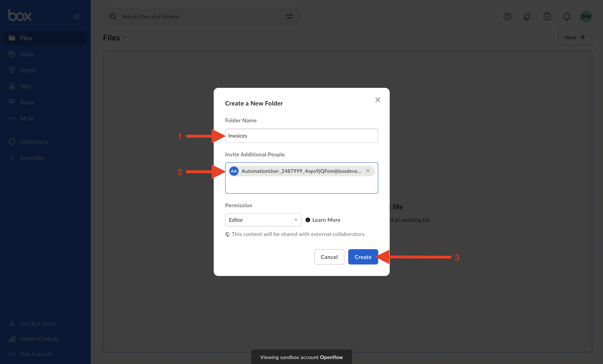Screen dimensions: 603x364
Task: Click the box logo
Action: click(x=20, y=15)
